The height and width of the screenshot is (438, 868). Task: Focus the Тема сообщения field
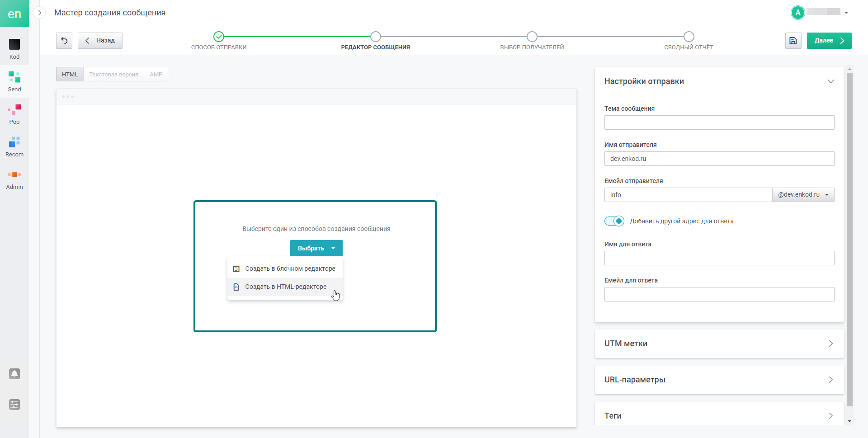pyautogui.click(x=719, y=122)
